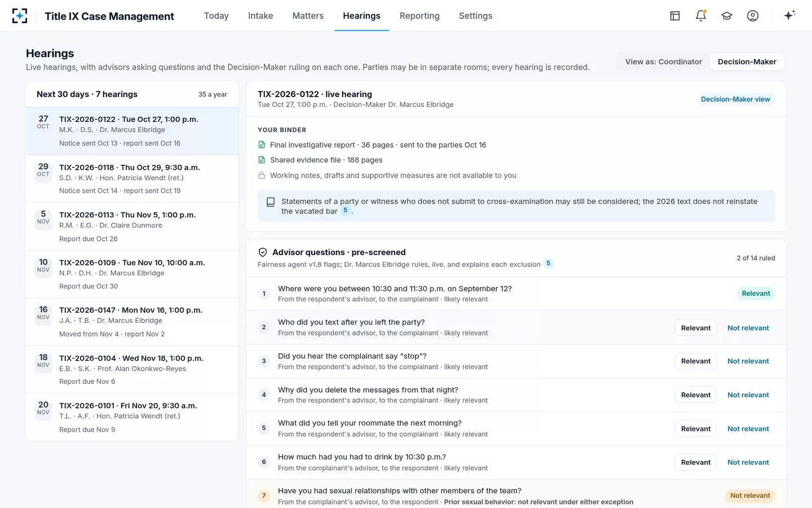Switch view to Decision-Maker

tap(747, 62)
